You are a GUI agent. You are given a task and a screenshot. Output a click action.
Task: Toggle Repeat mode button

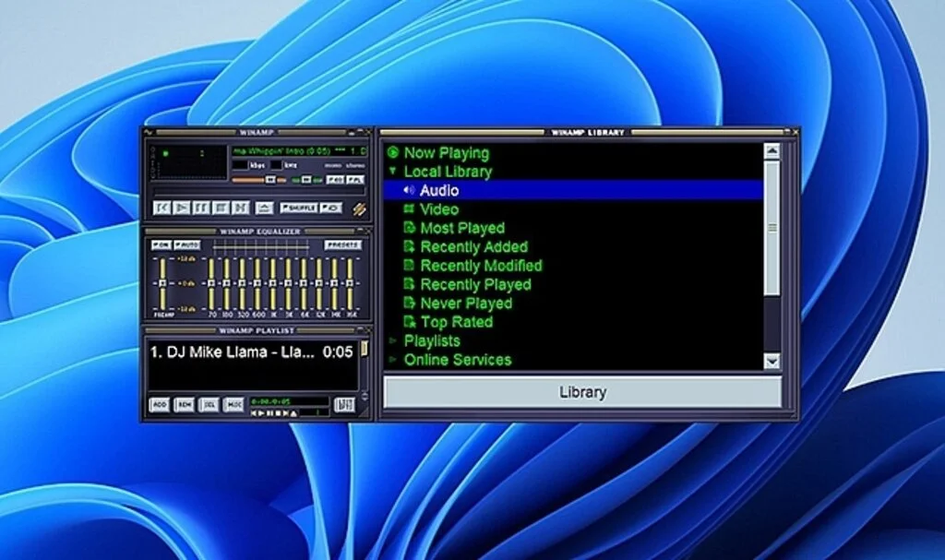[x=331, y=208]
